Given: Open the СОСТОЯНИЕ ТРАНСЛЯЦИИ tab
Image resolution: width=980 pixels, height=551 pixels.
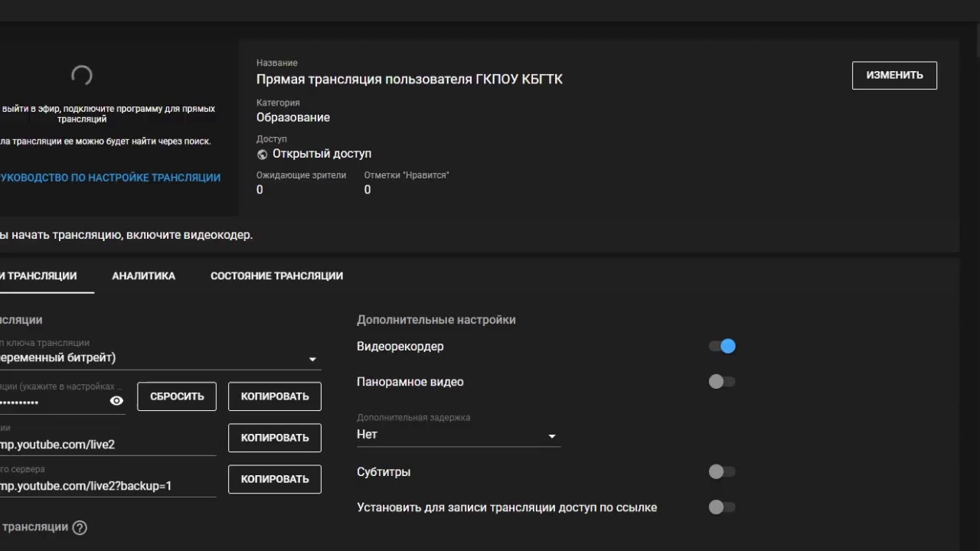Looking at the screenshot, I should coord(276,275).
